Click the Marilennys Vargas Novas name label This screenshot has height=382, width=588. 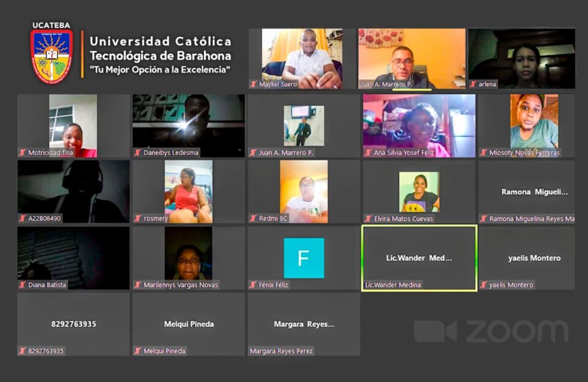(x=180, y=285)
